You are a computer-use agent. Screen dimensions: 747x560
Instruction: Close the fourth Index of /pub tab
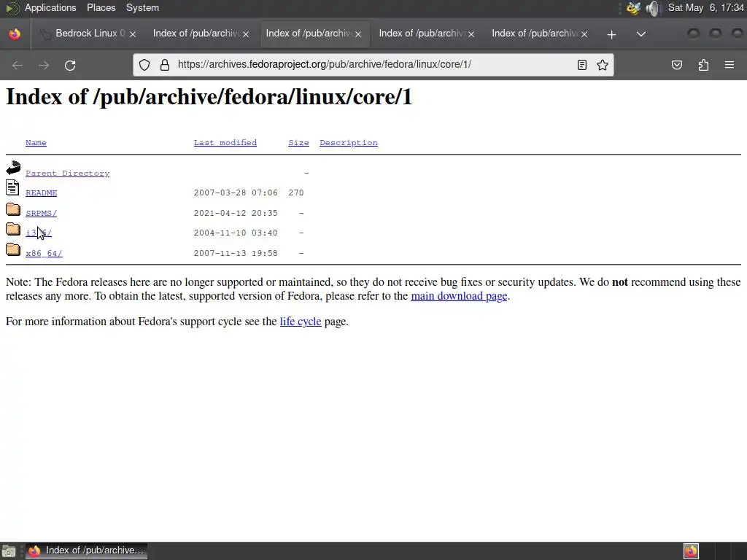point(471,34)
